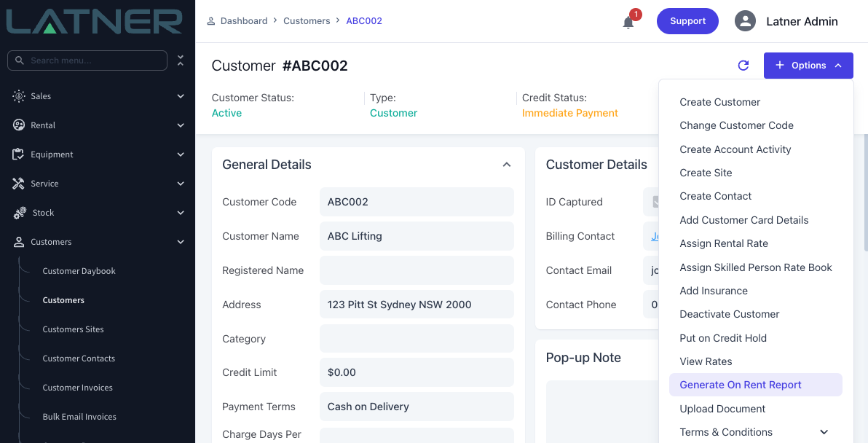This screenshot has height=443, width=868.
Task: Choose Add Insurance option
Action: (714, 291)
